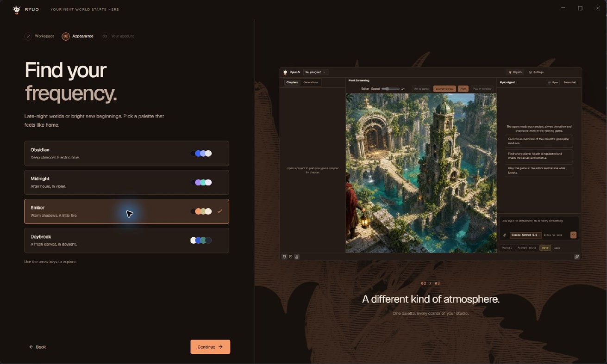607x364 pixels.
Task: Adjust the Speed slider in preview
Action: (x=390, y=88)
